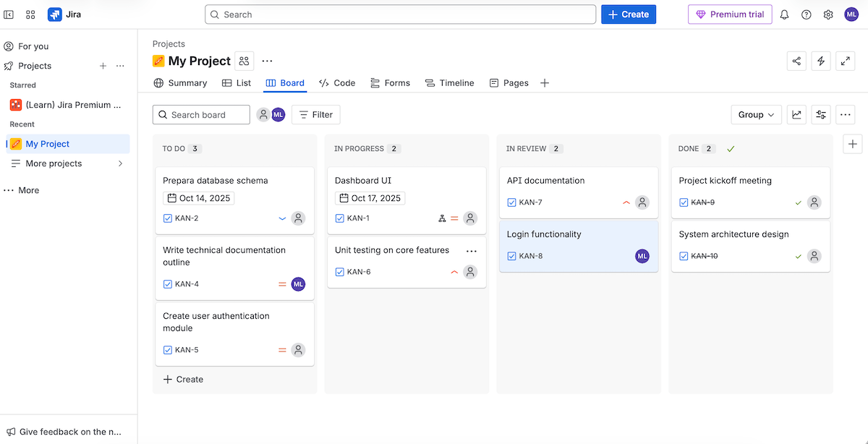868x444 pixels.
Task: Click the Jira logo in the top bar
Action: [x=64, y=14]
